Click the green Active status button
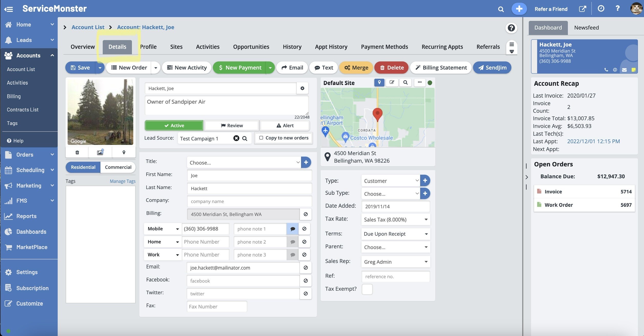Image resolution: width=644 pixels, height=336 pixels. [174, 126]
